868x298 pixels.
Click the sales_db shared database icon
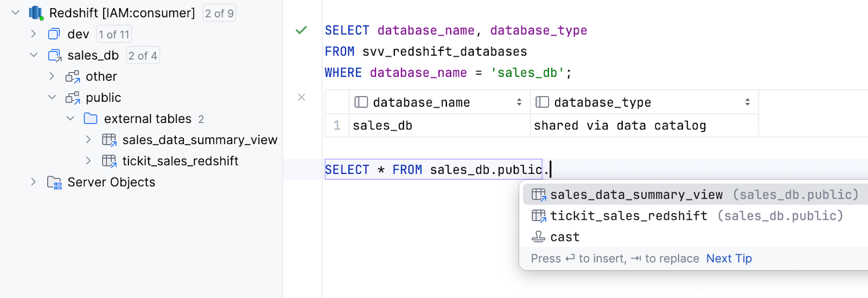pos(55,55)
